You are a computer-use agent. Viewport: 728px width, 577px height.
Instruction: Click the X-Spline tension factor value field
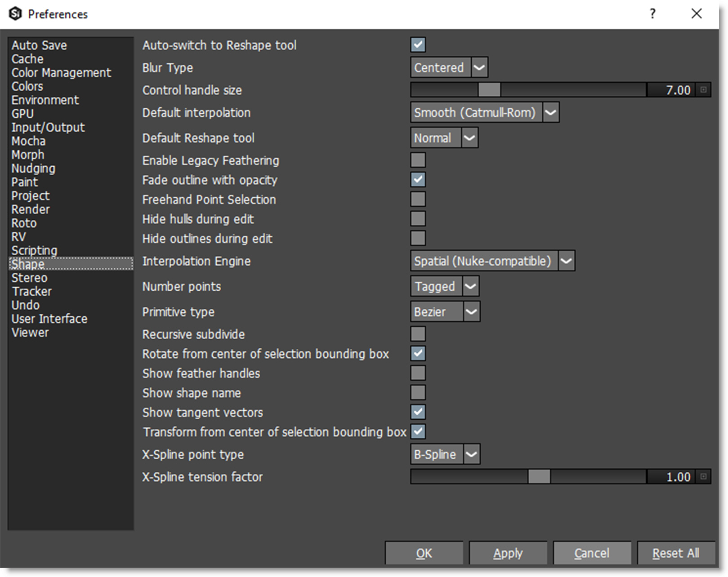click(x=672, y=476)
